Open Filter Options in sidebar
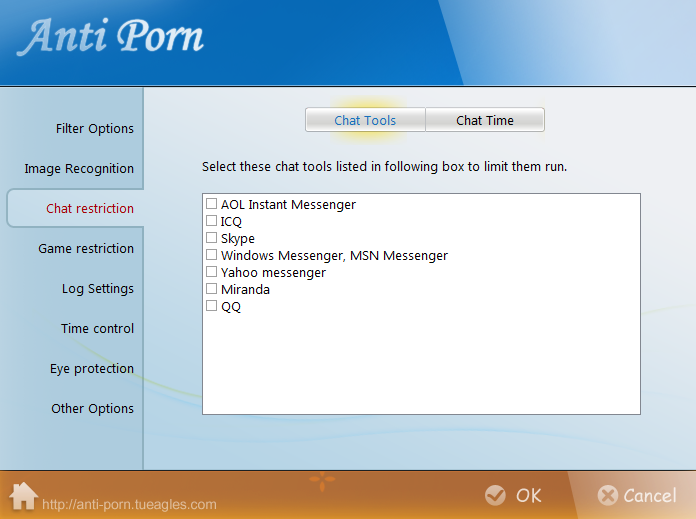 (95, 128)
